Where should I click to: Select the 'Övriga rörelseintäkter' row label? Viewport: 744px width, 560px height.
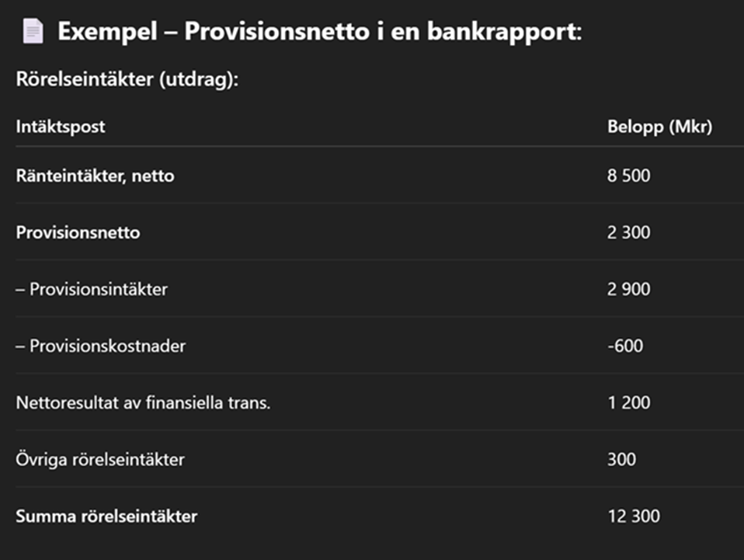pyautogui.click(x=100, y=459)
